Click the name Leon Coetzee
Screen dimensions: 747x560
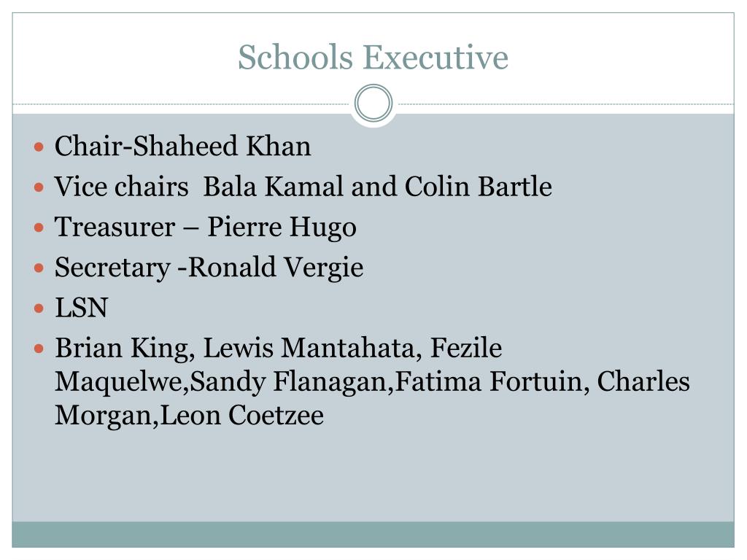pyautogui.click(x=242, y=415)
